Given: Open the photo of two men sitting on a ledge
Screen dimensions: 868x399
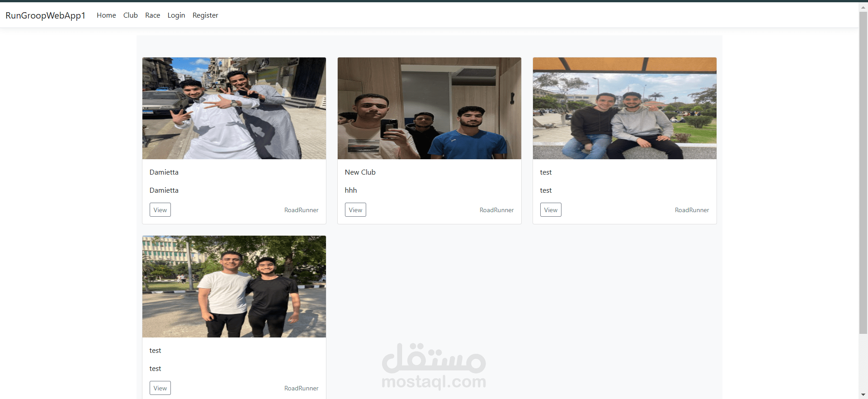Looking at the screenshot, I should [625, 108].
